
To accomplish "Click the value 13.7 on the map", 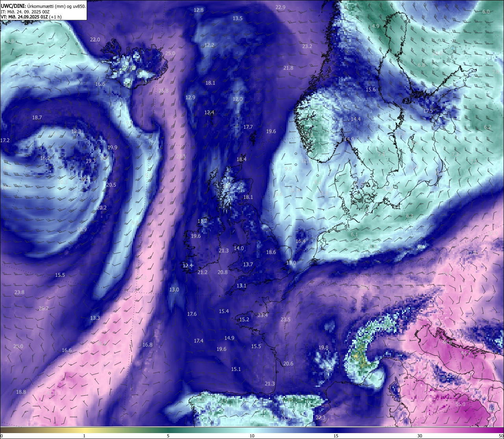I will [x=248, y=264].
